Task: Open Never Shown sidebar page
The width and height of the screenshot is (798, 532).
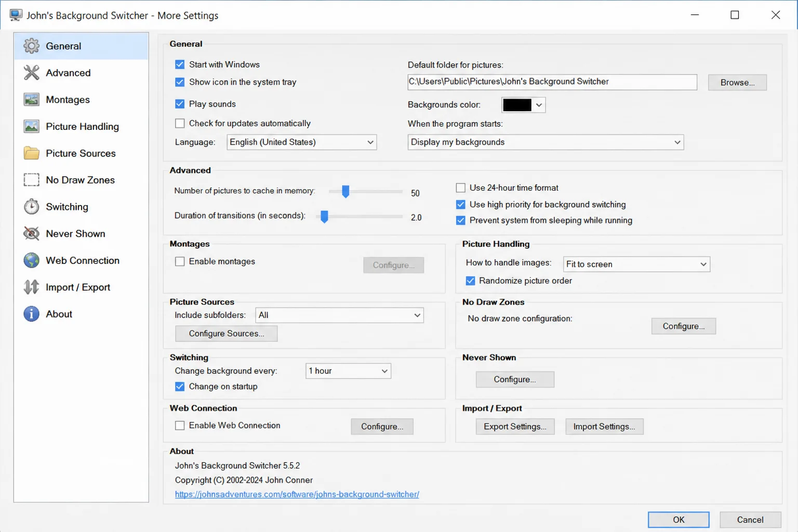Action: (81, 234)
